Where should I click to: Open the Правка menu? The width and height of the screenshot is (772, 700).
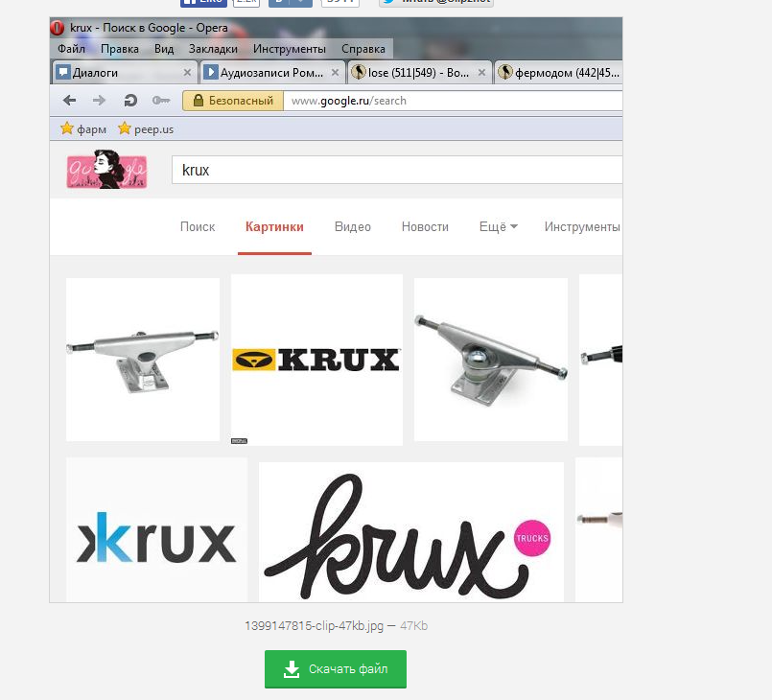click(120, 49)
